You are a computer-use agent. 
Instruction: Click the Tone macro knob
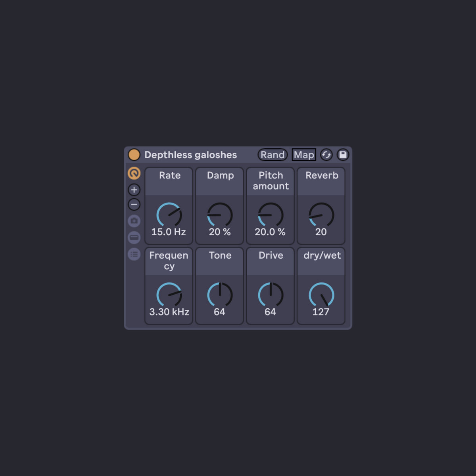220,295
